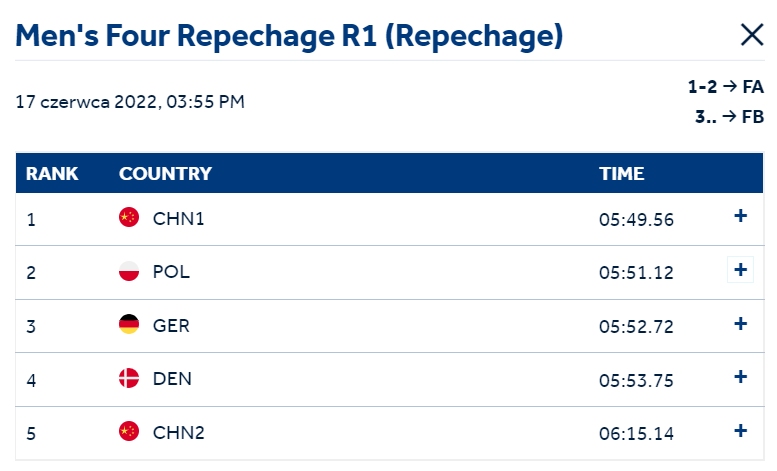Click the DEN country label

point(172,379)
